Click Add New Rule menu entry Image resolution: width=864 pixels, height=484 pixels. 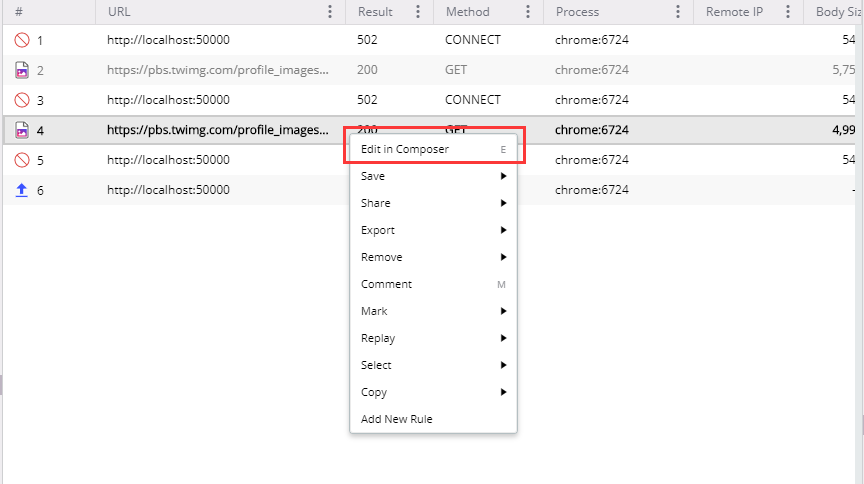[x=397, y=419]
